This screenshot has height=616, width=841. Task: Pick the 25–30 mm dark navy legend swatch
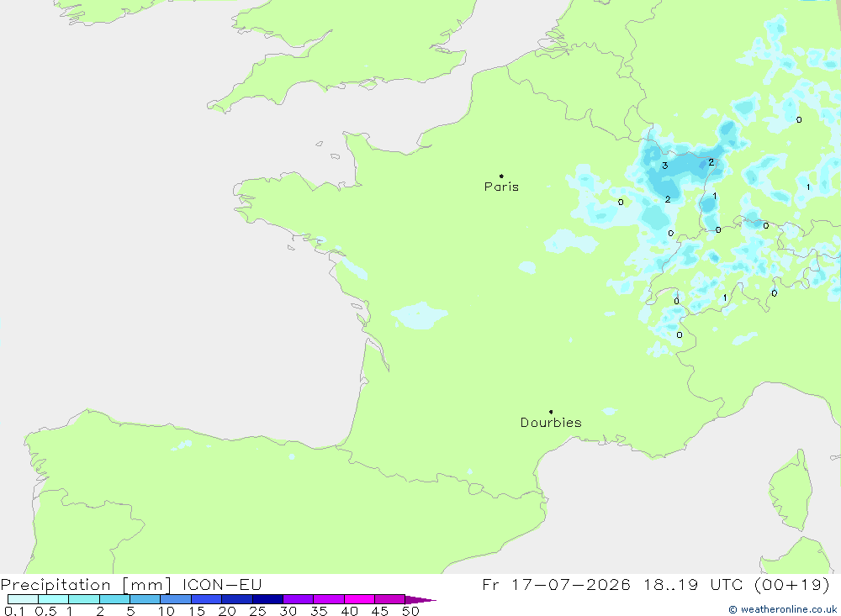point(267,599)
